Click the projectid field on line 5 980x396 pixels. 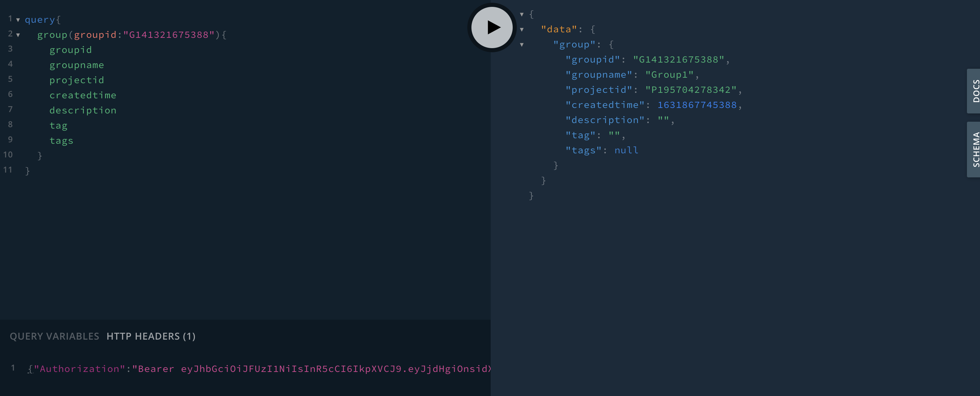tap(77, 80)
